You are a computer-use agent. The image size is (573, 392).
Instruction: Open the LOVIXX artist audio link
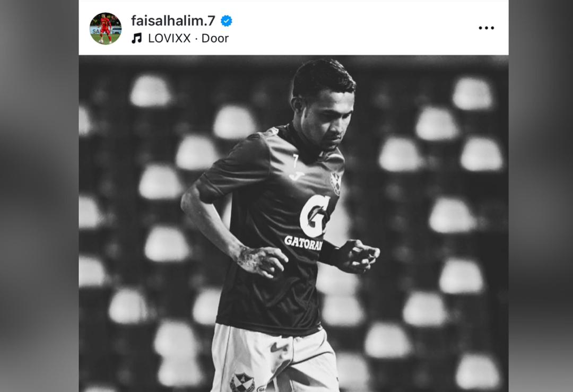(169, 38)
